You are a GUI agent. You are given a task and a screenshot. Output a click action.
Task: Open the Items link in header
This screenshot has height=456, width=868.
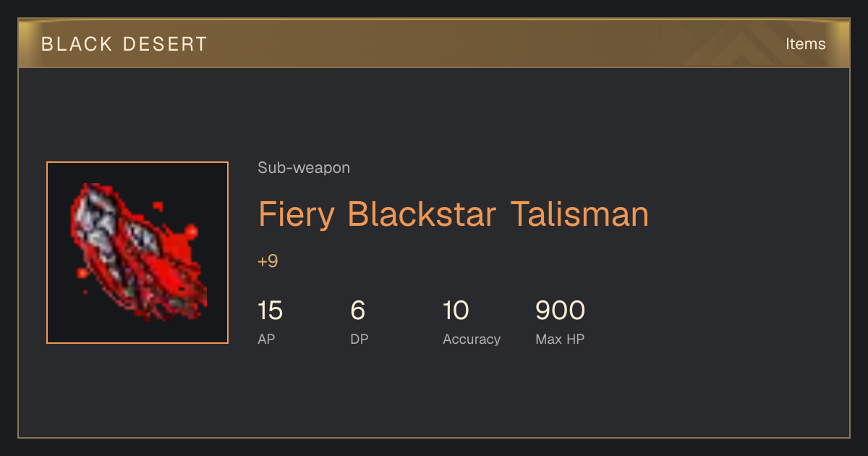(x=805, y=44)
